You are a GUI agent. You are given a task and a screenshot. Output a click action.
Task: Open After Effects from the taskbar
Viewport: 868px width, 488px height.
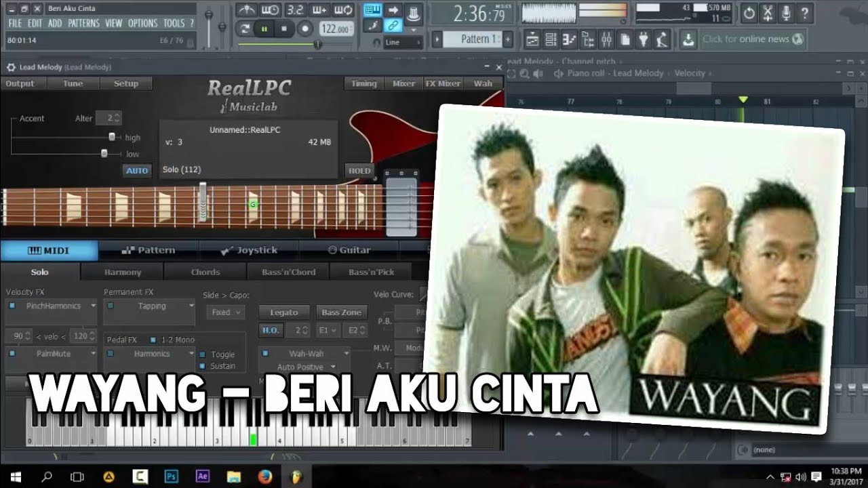(x=202, y=476)
